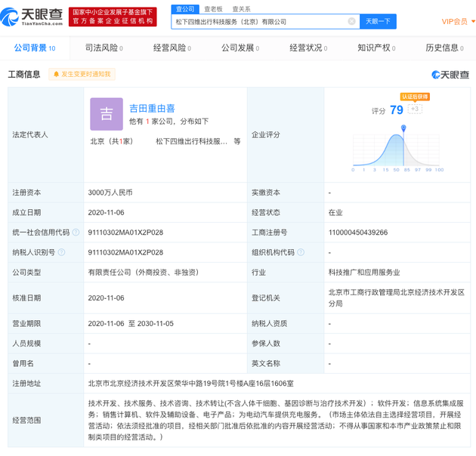The width and height of the screenshot is (476, 456).
Task: Switch to the 查公司 search tab
Action: pos(185,9)
